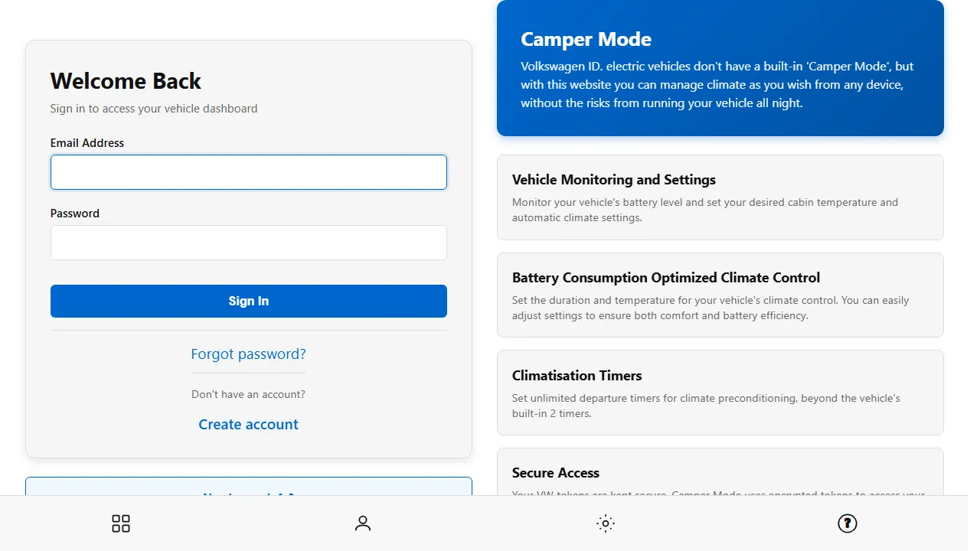Open the Vehicle Monitoring and Settings card
980x551 pixels.
(x=720, y=197)
